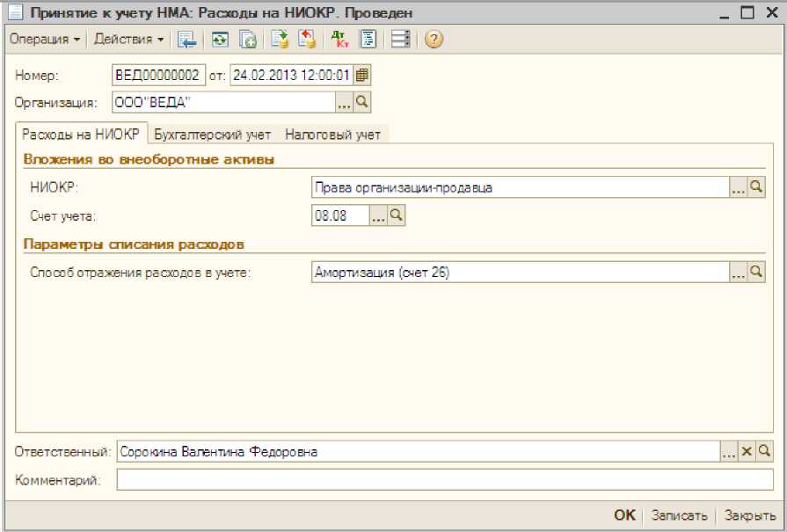Click the refresh icon in the toolbar

[220, 40]
